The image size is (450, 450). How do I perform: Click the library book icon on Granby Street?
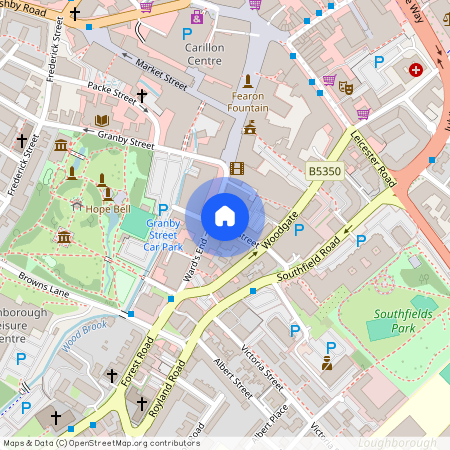click(x=102, y=120)
